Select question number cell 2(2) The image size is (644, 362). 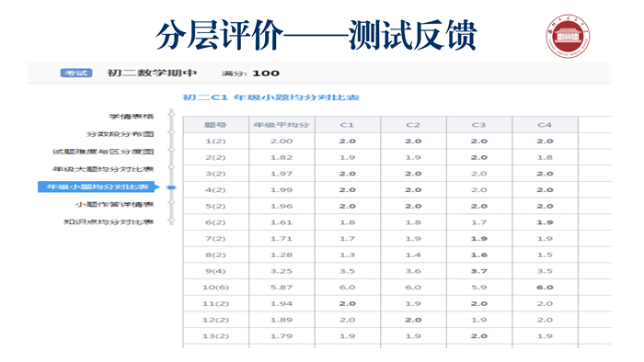tap(215, 157)
